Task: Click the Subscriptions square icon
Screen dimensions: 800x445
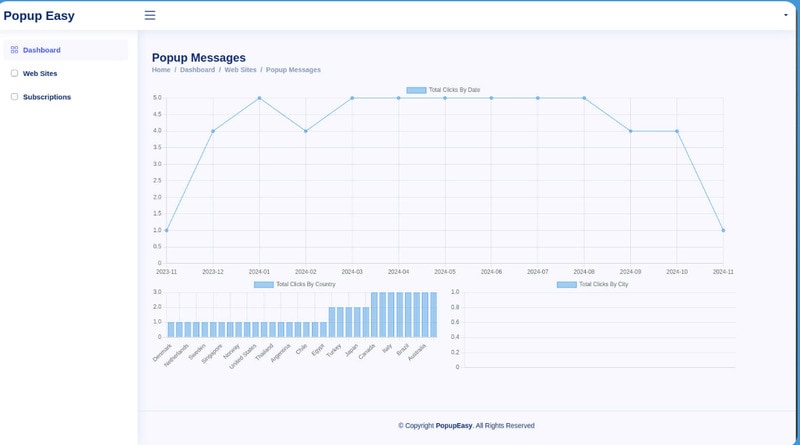Action: click(x=14, y=97)
